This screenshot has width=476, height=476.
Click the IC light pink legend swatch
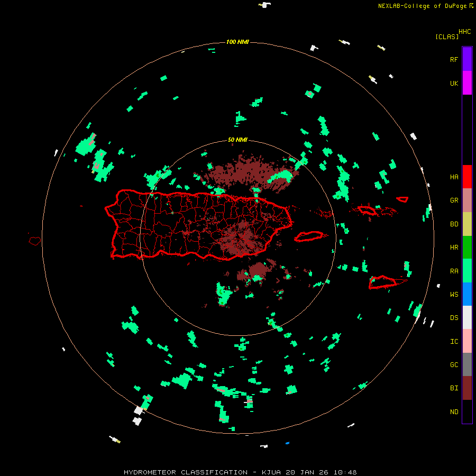[467, 341]
